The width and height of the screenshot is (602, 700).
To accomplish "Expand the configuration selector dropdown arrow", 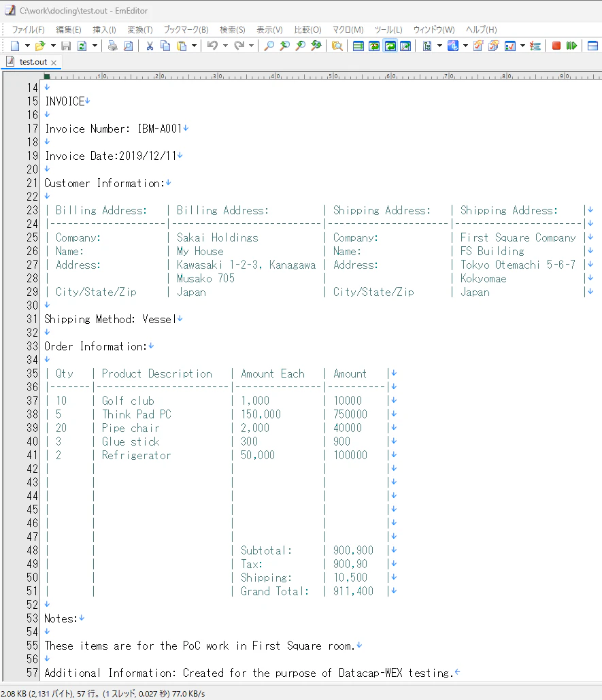I will pyautogui.click(x=439, y=46).
